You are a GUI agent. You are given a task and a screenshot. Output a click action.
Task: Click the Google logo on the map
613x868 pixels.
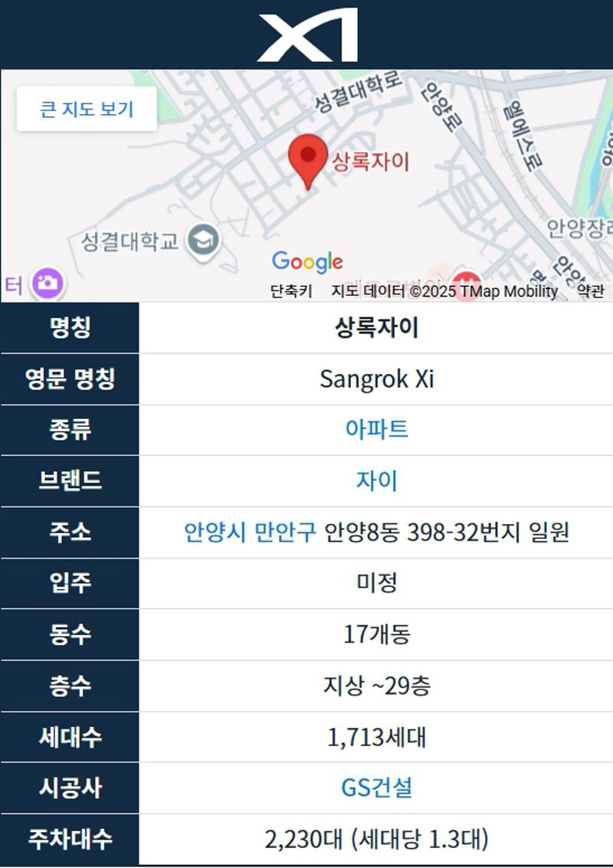coord(307,262)
